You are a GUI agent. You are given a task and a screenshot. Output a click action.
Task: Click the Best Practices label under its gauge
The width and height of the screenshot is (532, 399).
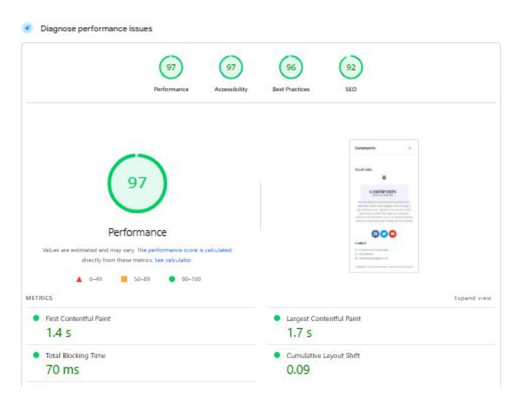tap(291, 89)
